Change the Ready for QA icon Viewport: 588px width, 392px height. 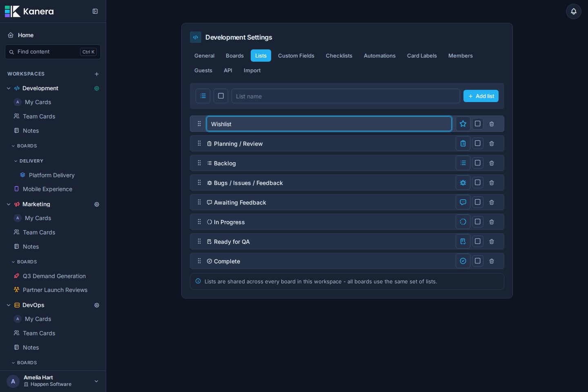tap(463, 241)
